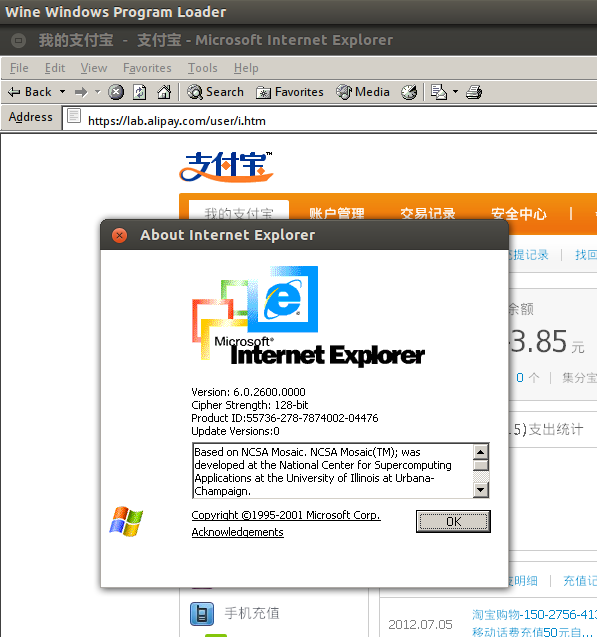Click the Alipay logo on the page
Image resolution: width=597 pixels, height=637 pixels.
[x=226, y=167]
